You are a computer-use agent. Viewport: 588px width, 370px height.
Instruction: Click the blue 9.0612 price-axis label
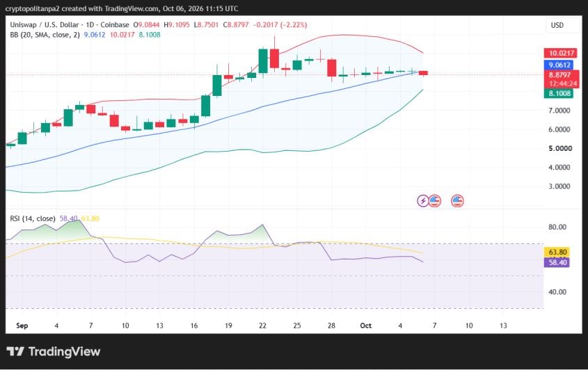[x=559, y=65]
